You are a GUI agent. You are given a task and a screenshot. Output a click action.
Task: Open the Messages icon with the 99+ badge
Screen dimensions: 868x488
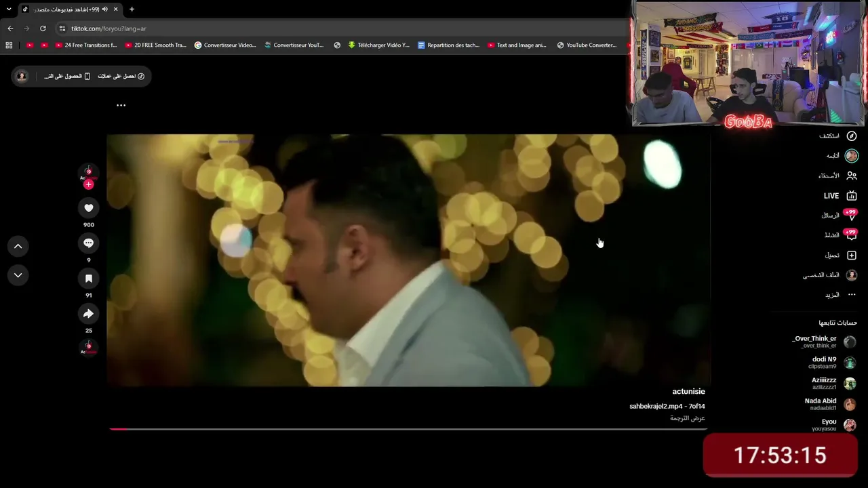851,216
